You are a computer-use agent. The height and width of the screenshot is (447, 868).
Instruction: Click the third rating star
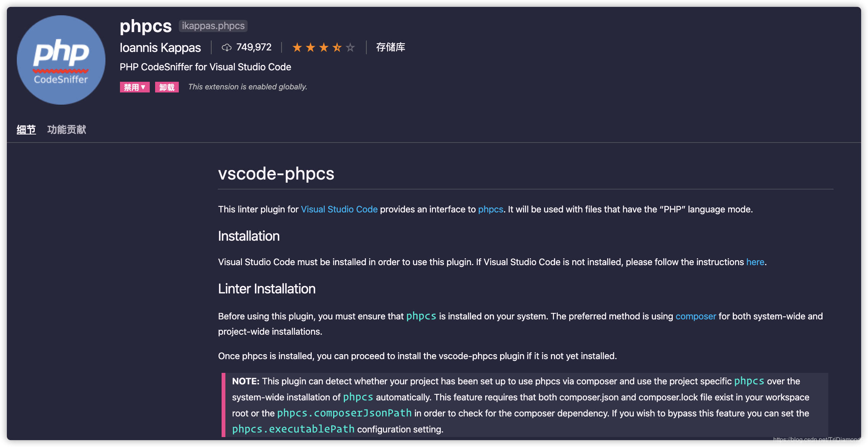click(x=324, y=47)
